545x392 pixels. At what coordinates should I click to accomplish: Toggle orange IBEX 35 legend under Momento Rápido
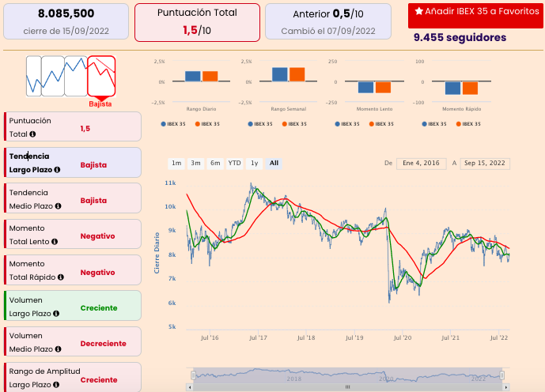468,124
